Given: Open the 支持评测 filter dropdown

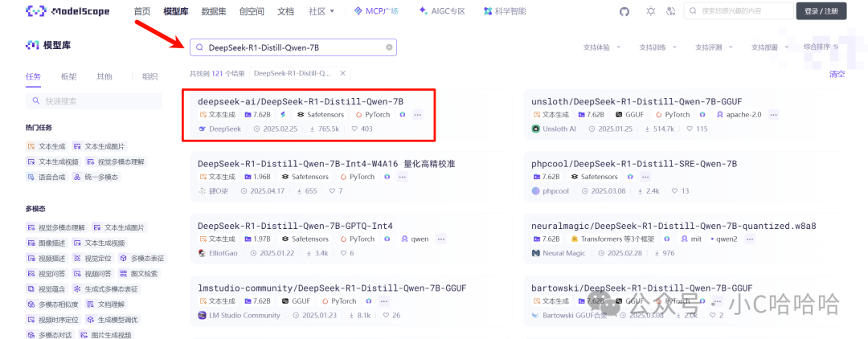Looking at the screenshot, I should pos(714,47).
